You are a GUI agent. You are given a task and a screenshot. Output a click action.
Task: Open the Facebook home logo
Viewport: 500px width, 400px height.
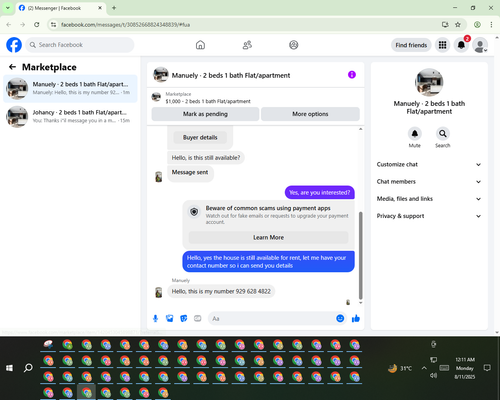coord(14,45)
